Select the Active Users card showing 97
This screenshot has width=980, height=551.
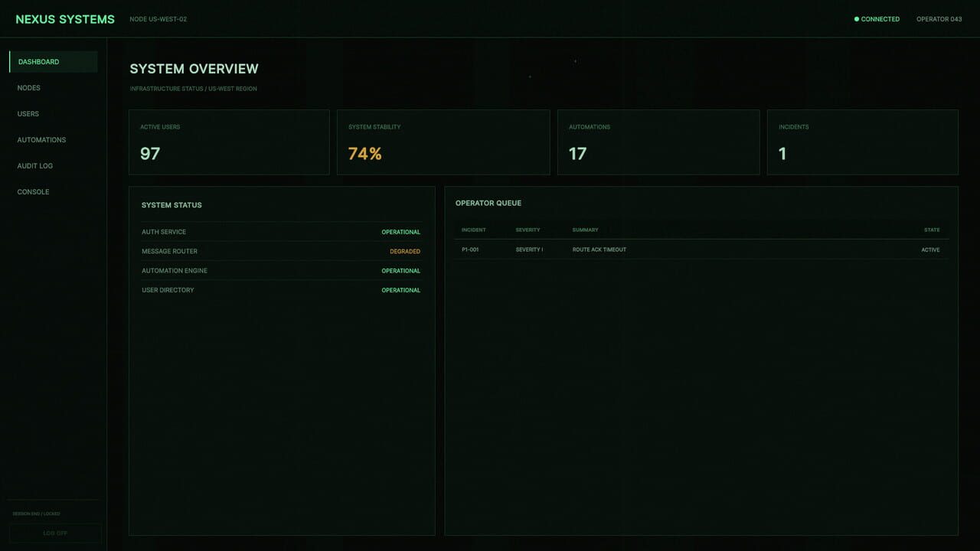(229, 142)
